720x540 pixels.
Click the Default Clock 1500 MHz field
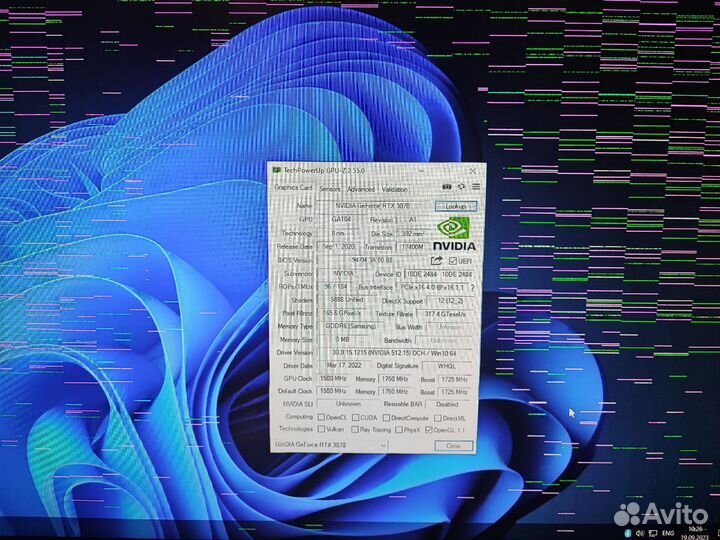[x=333, y=391]
